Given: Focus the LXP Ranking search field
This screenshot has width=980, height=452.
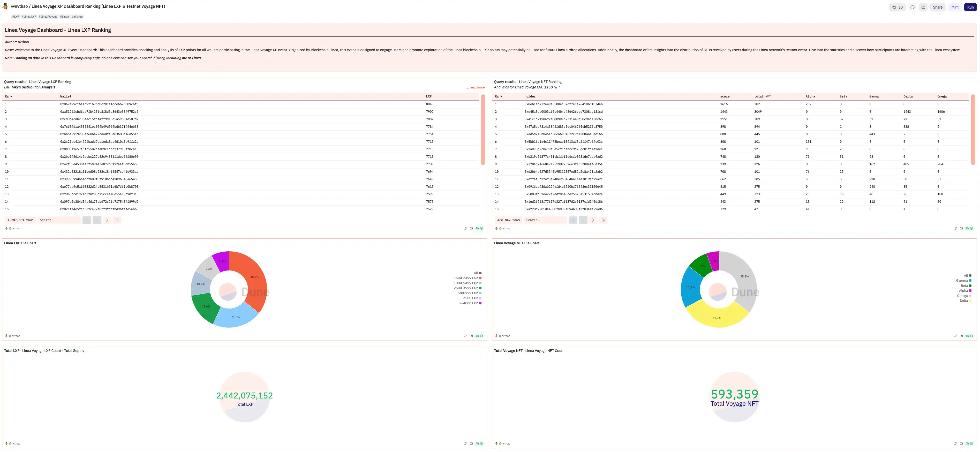Looking at the screenshot, I should [59, 220].
